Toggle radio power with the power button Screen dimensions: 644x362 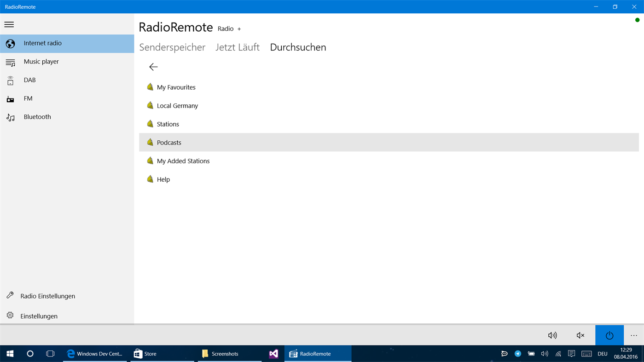click(609, 335)
